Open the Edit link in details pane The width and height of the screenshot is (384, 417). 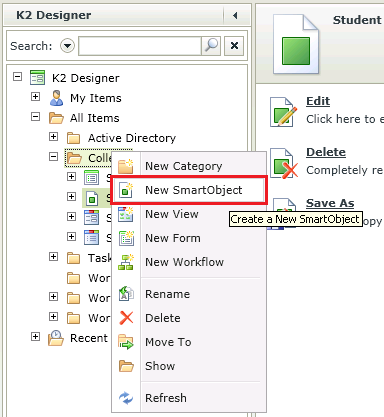point(318,101)
